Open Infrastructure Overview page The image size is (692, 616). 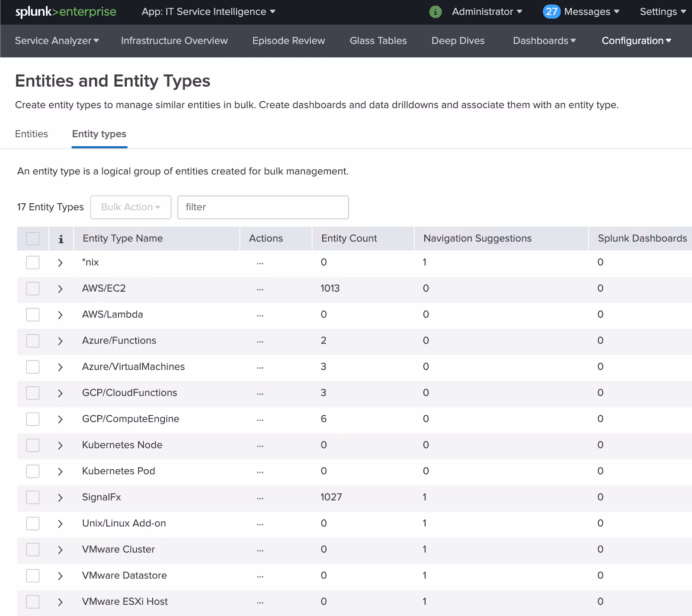coord(174,41)
